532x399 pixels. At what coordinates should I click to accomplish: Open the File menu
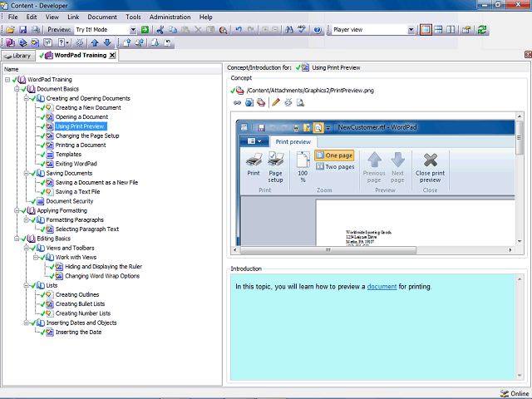point(13,17)
